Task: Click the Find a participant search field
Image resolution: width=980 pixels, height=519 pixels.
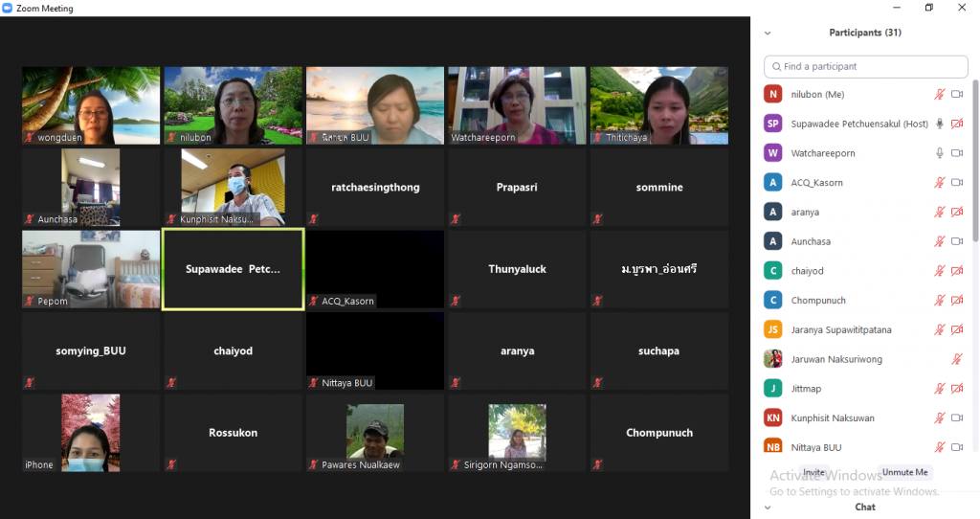Action: pos(866,67)
